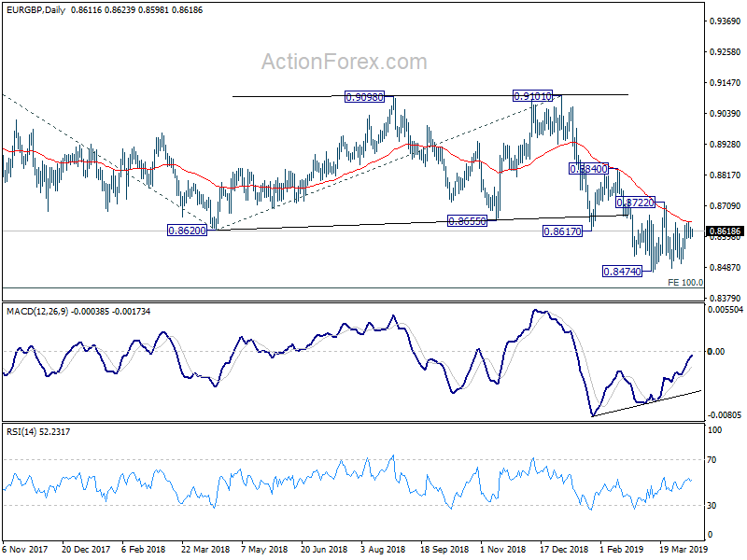
Task: Select the RSI(14) indicator label
Action: coord(21,432)
